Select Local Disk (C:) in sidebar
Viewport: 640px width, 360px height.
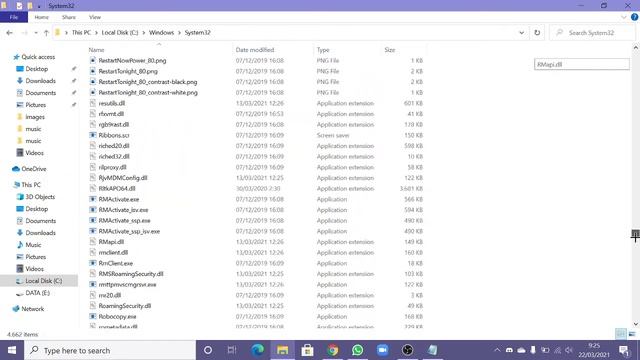coord(44,281)
